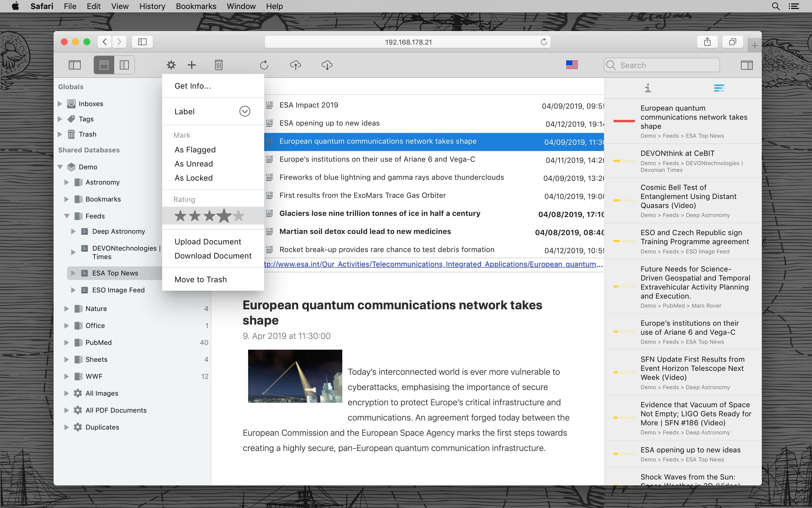Choose Move to Trash menu item
This screenshot has width=812, height=508.
[201, 279]
